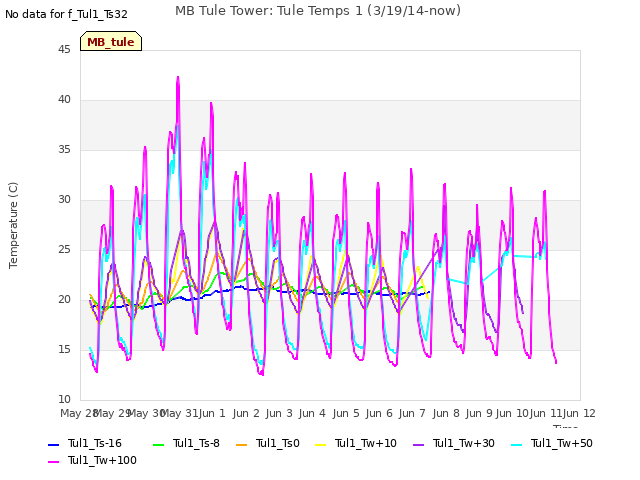The image size is (640, 480).
Task: Click the 40 y-axis tick label
Action: tap(64, 100)
